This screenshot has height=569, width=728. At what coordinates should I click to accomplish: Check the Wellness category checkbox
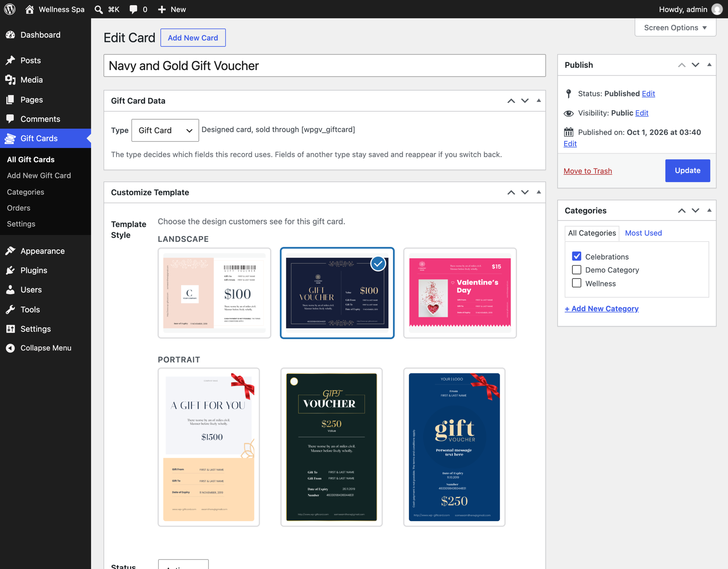point(576,283)
